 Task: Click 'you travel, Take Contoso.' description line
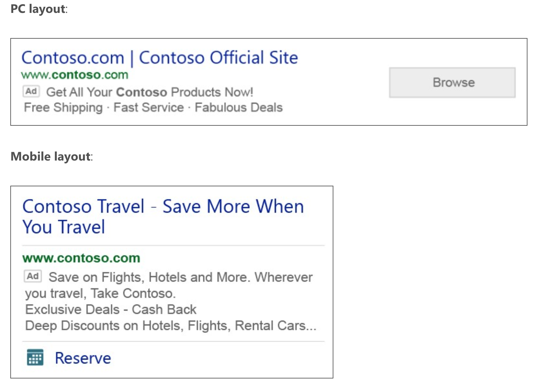pyautogui.click(x=101, y=294)
